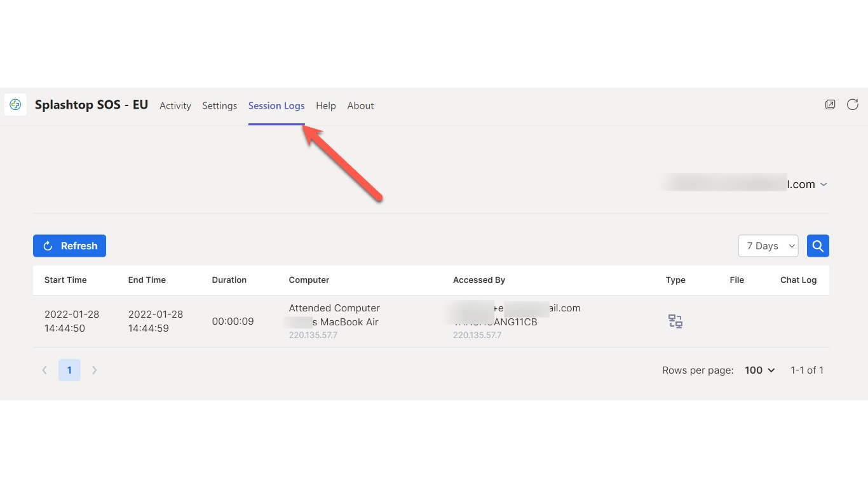Click the Splashtop SOS app logo icon
Screen dimensions: 868x488
15,105
